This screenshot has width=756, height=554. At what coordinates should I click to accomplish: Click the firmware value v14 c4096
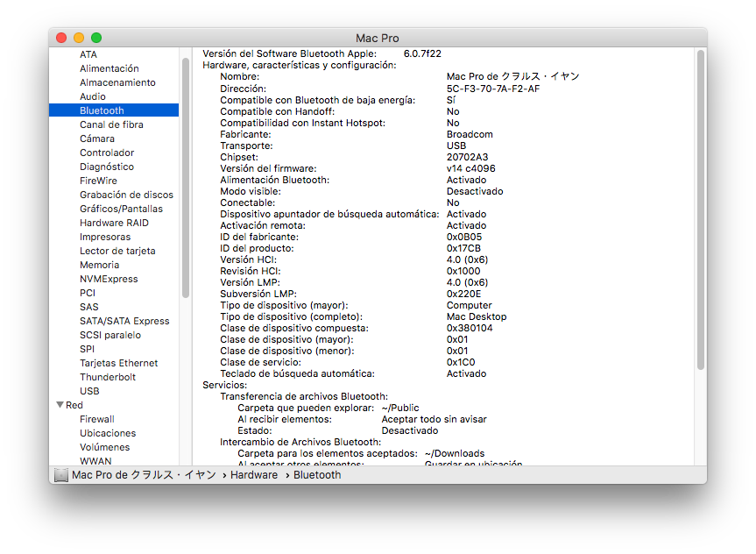point(470,168)
